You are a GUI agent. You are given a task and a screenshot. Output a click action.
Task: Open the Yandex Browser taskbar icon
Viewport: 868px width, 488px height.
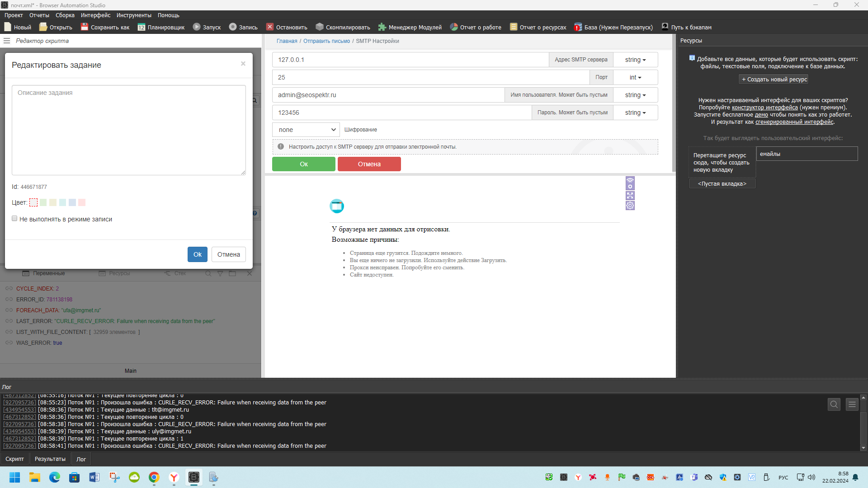(x=174, y=477)
